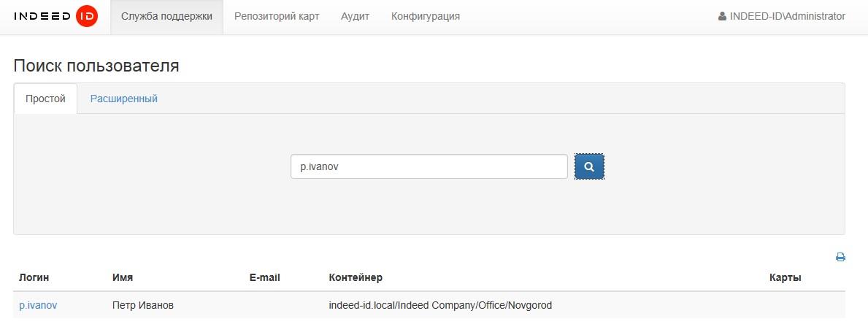Screen dimensions: 868x335
Task: Select the Петр Иванов name cell
Action: click(x=143, y=305)
